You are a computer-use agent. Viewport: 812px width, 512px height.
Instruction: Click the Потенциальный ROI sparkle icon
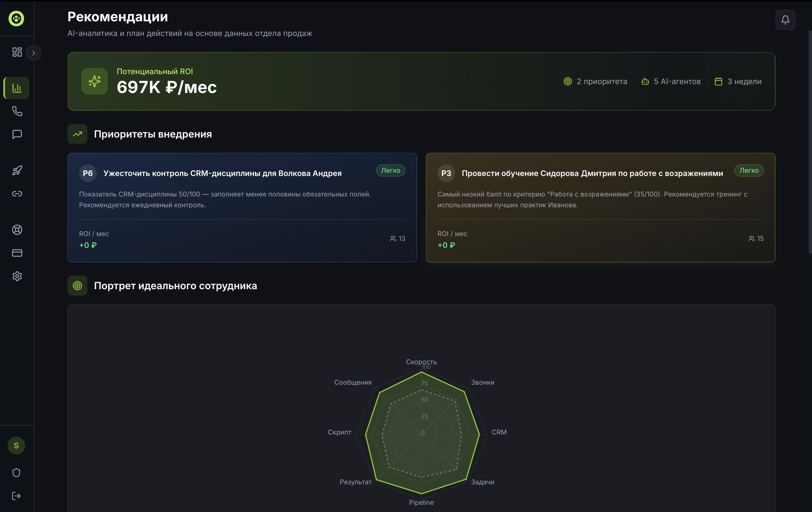tap(94, 81)
